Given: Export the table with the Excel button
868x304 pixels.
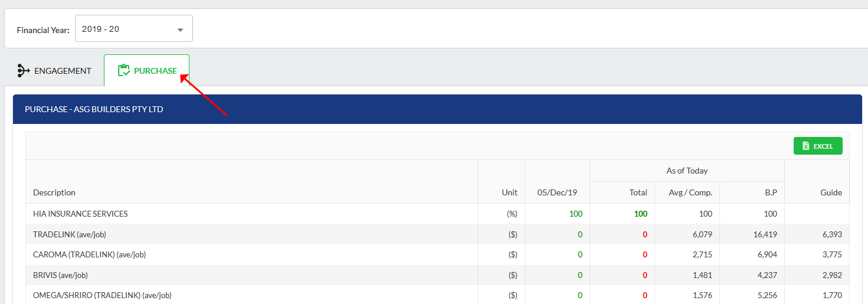Looking at the screenshot, I should [x=818, y=146].
